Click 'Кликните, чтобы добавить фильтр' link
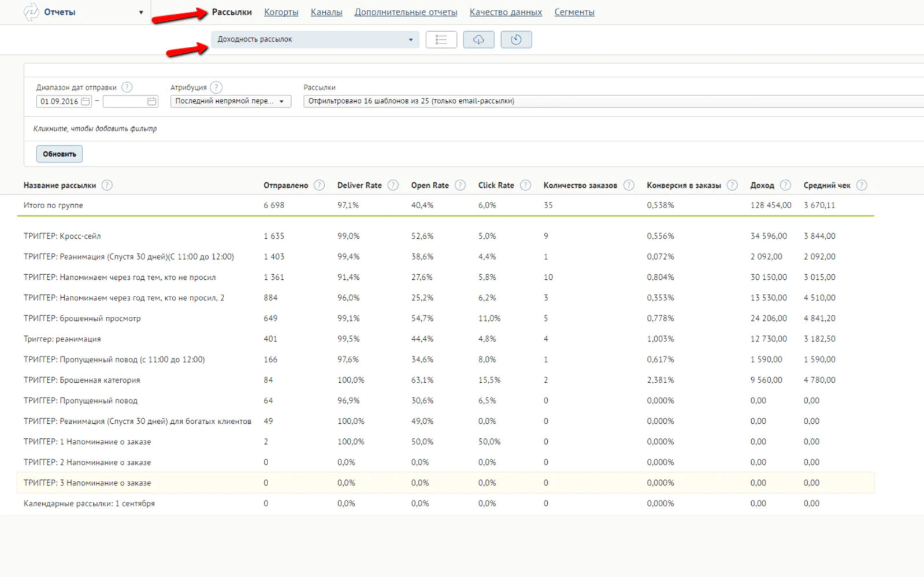 click(x=95, y=128)
